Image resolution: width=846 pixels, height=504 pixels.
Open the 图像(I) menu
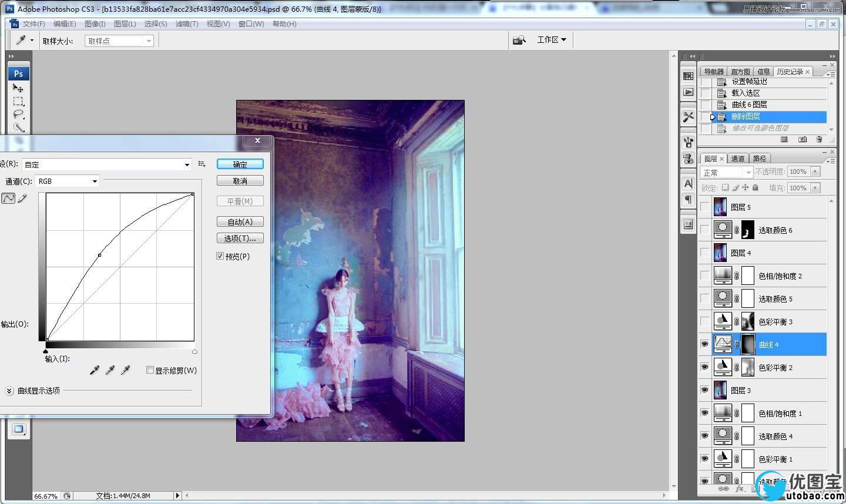(95, 24)
